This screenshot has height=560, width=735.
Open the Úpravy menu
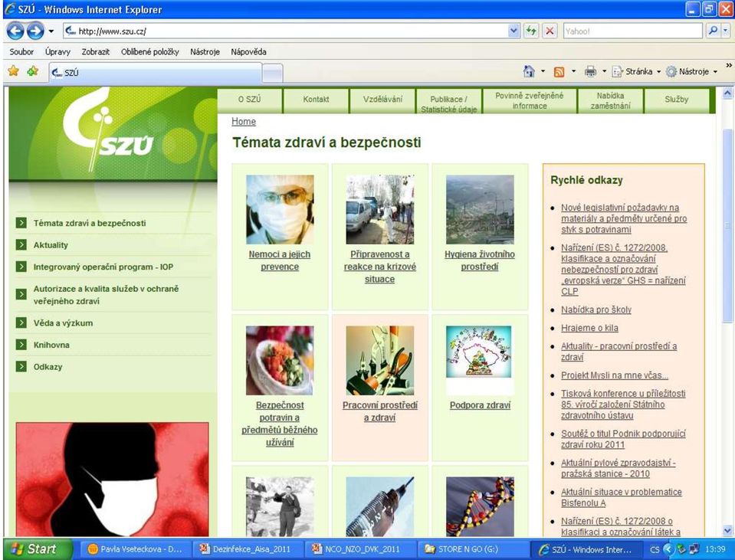tap(57, 51)
